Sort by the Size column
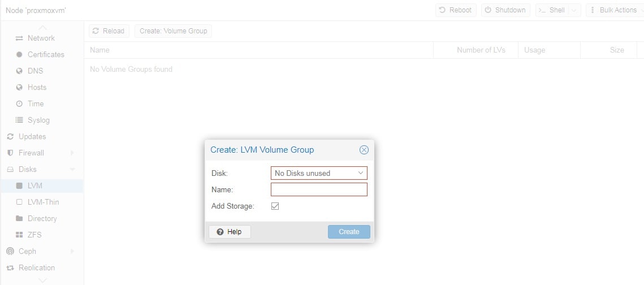The height and width of the screenshot is (285, 644). pos(609,50)
